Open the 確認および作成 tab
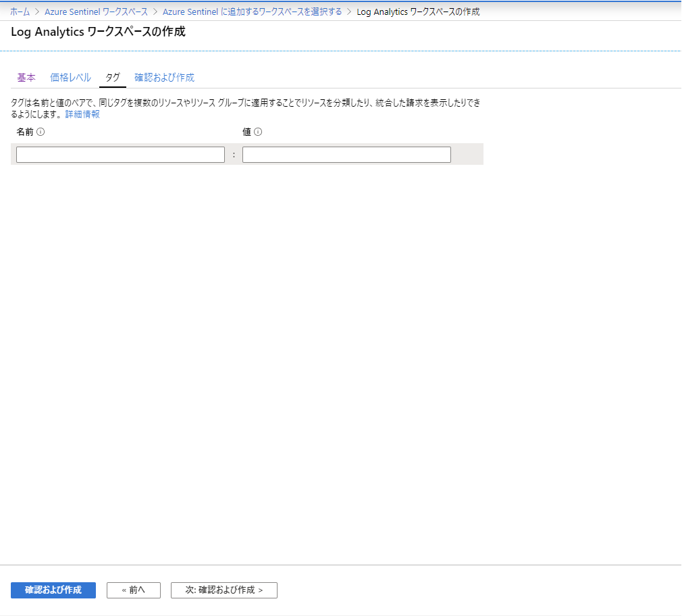 coord(165,78)
